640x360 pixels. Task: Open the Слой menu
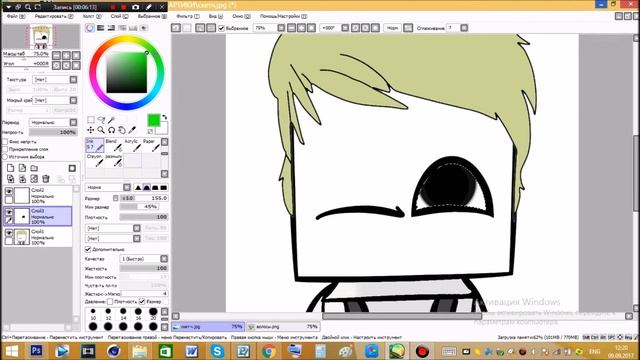tap(119, 16)
